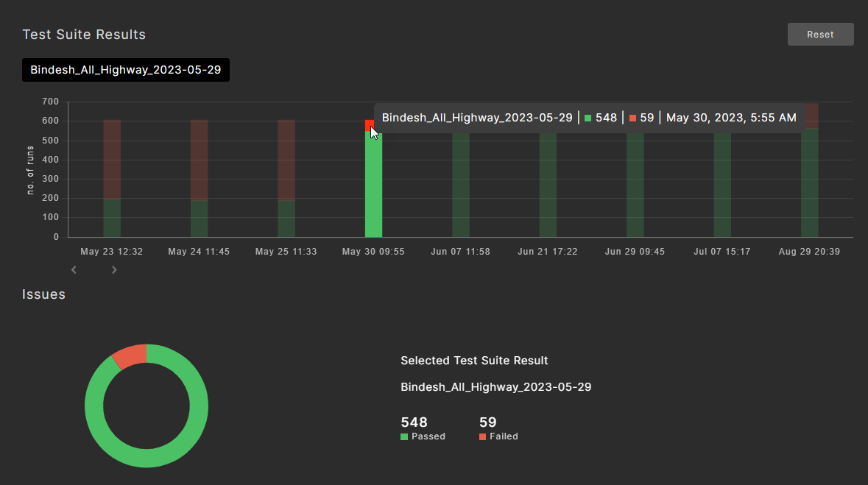868x485 pixels.
Task: Click the May 23 12:32 axis label
Action: (112, 252)
